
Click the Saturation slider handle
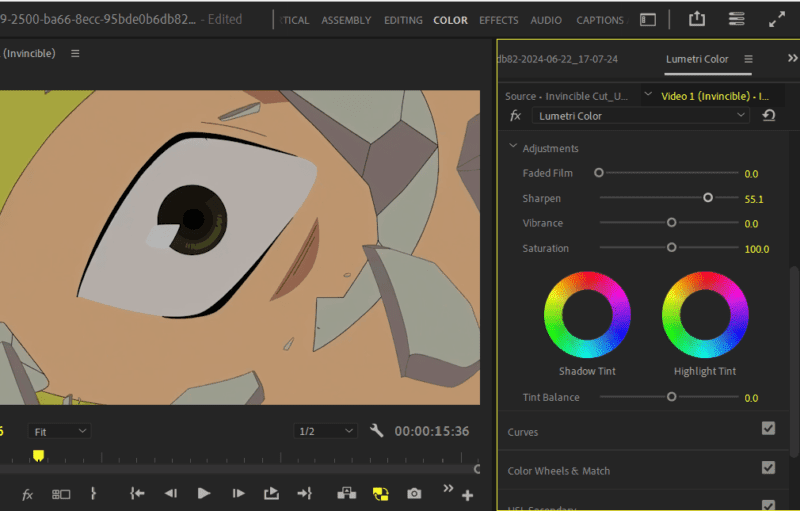(x=671, y=247)
